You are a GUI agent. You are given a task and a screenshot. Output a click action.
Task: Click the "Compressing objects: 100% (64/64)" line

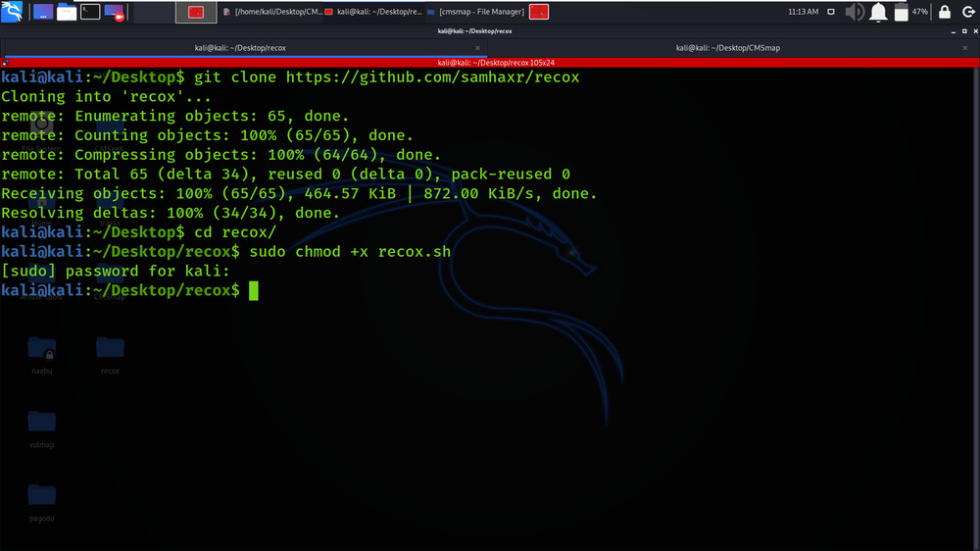pos(220,155)
